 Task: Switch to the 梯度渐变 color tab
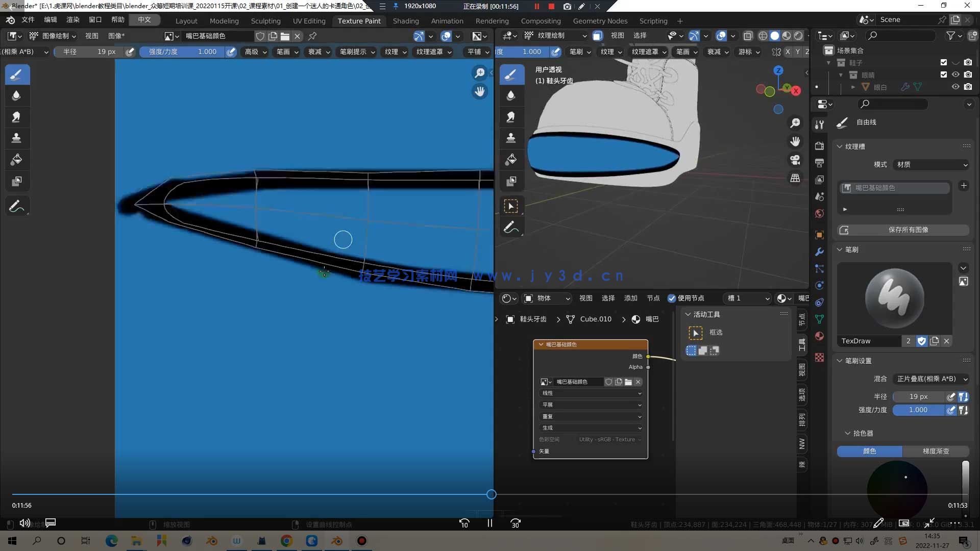point(936,452)
